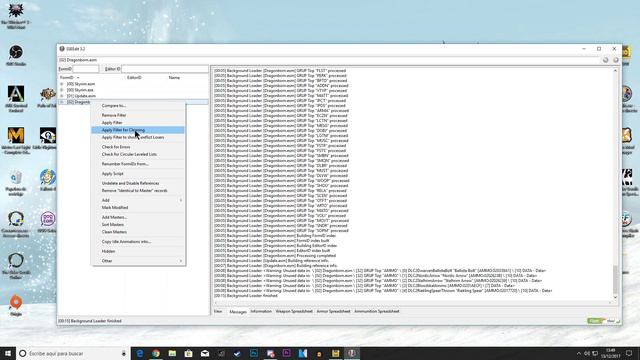Click into the Editor ID input field
Screen dimensions: 640x360
point(165,69)
